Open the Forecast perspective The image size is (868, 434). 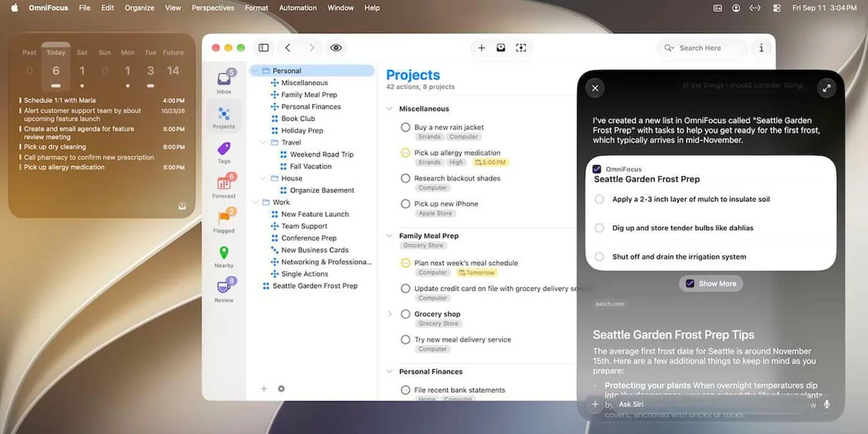[224, 186]
